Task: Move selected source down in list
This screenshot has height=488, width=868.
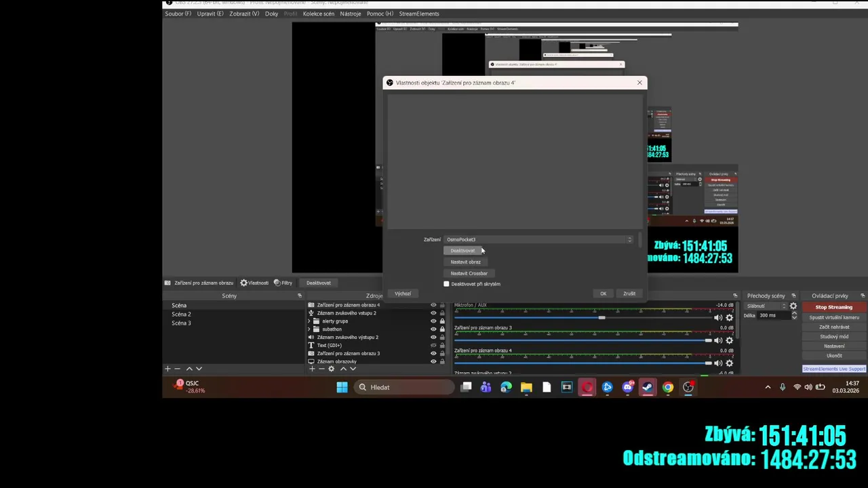Action: point(353,369)
